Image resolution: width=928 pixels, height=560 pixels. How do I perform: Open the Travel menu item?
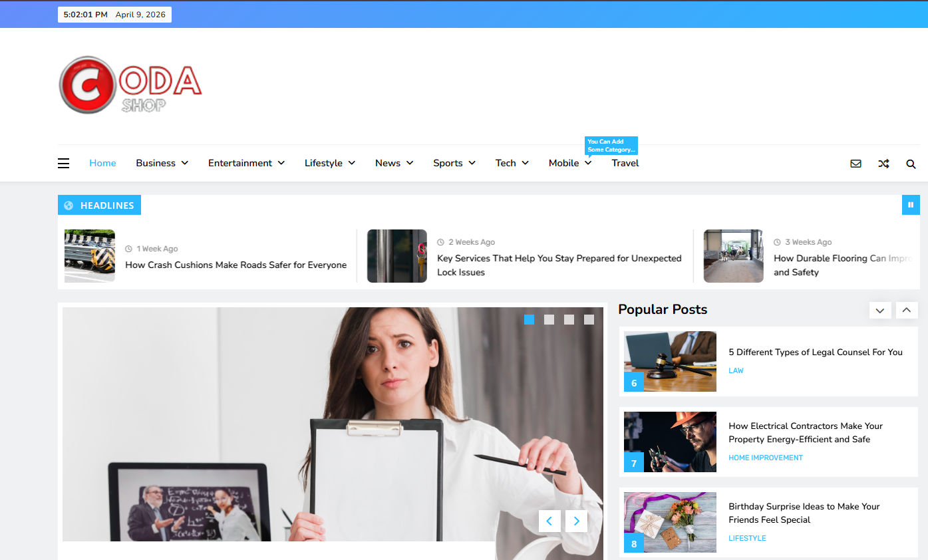(x=625, y=163)
